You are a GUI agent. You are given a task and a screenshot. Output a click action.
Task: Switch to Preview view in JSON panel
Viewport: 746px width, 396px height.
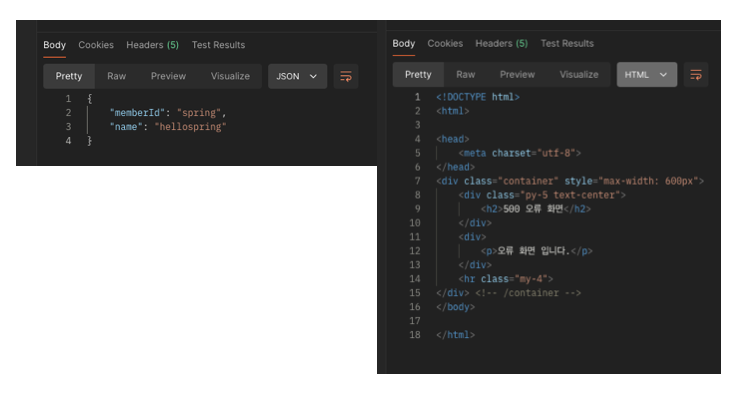(x=168, y=76)
